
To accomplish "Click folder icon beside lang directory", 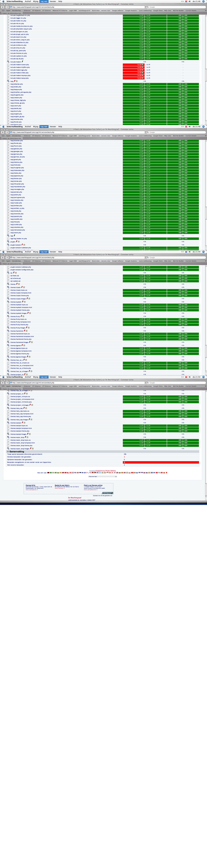I will coord(8,81).
